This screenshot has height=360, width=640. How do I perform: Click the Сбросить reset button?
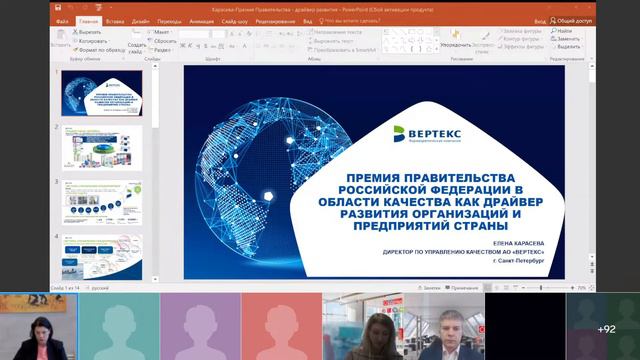tap(162, 41)
